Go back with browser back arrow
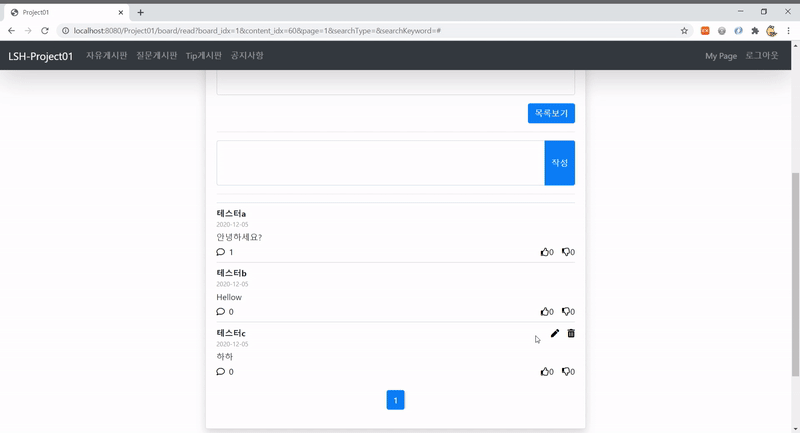Screen dimensions: 800x433 coord(11,31)
